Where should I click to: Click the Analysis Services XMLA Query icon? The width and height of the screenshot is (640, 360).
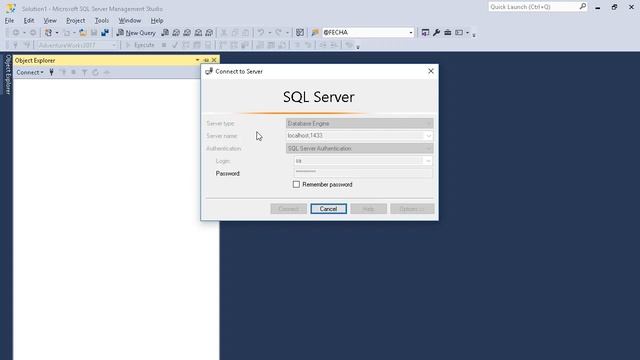coord(198,33)
